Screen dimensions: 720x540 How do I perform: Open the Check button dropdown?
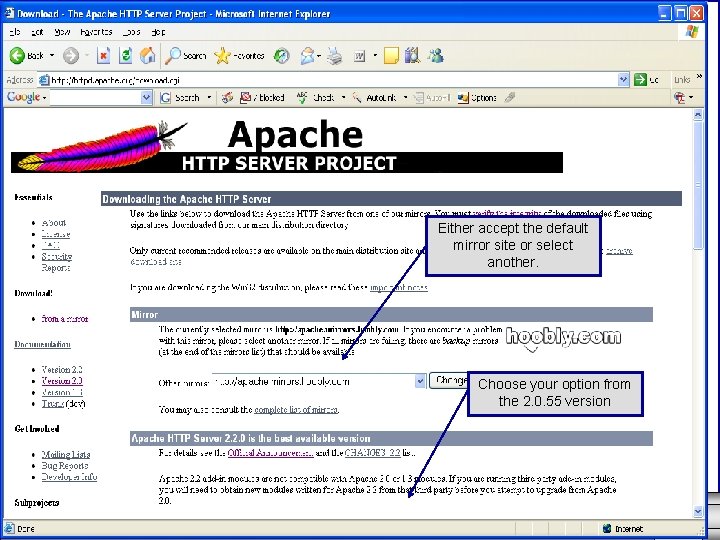pos(343,98)
